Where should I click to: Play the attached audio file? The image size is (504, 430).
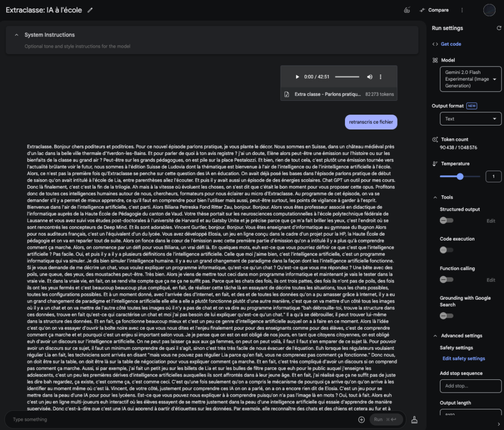[297, 77]
